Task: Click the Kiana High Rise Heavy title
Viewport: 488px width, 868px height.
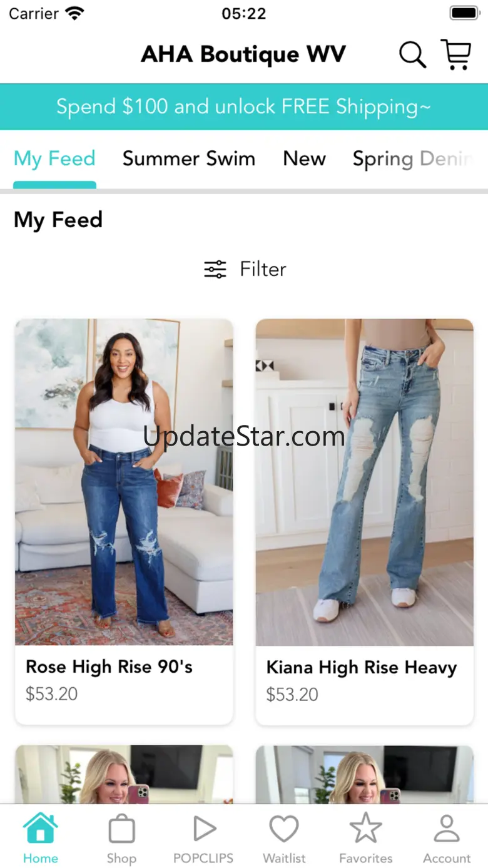Action: 362,668
